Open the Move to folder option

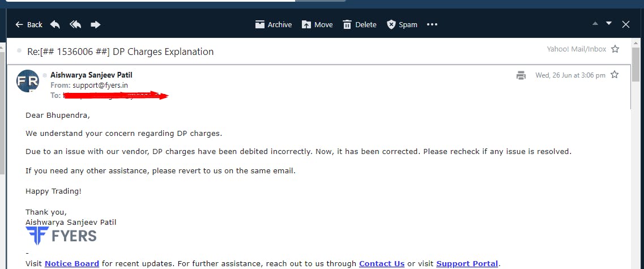click(317, 25)
